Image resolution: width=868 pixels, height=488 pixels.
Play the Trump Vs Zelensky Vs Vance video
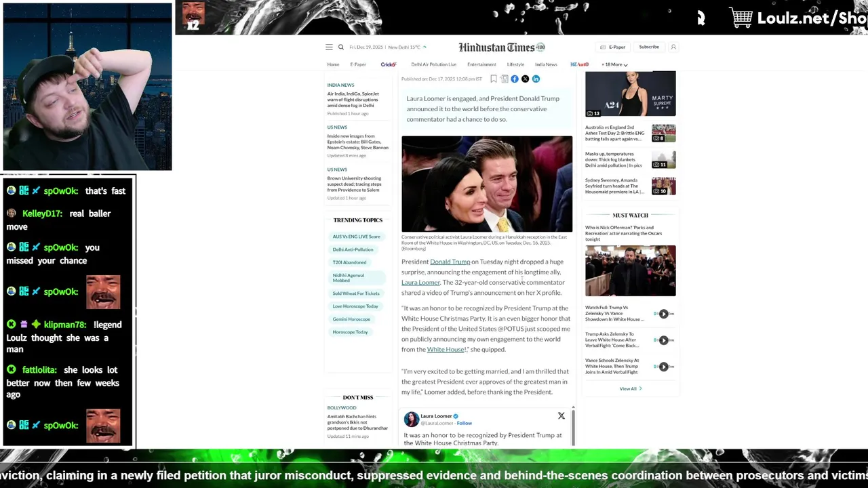pyautogui.click(x=664, y=314)
